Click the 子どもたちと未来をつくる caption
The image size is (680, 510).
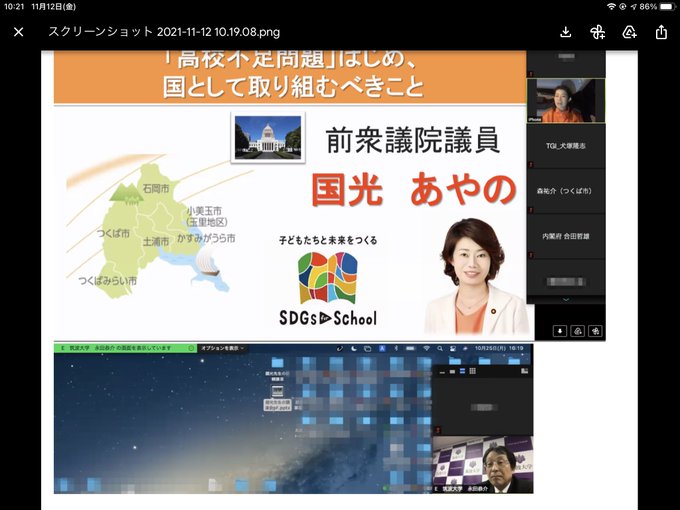328,240
